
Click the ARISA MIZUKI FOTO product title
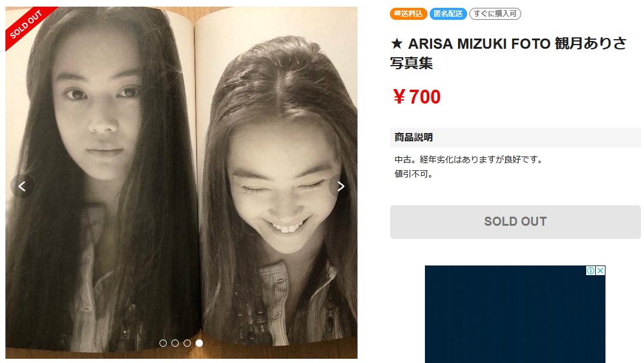pos(509,53)
